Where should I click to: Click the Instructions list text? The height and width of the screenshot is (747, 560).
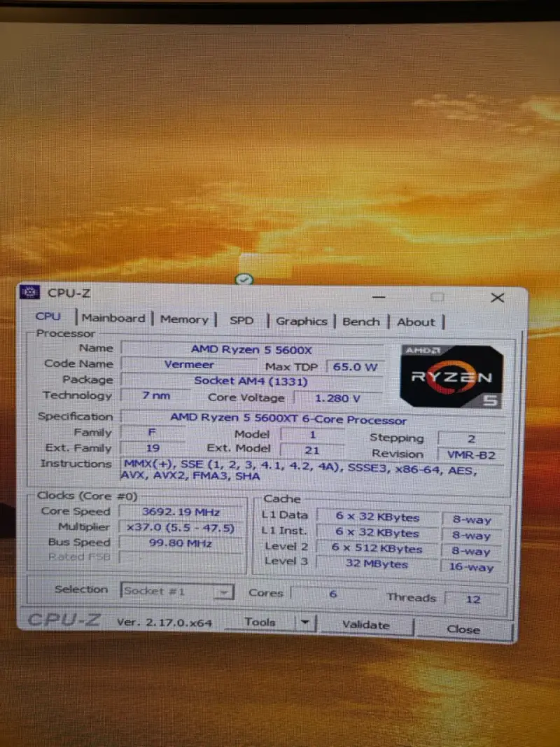click(x=299, y=469)
